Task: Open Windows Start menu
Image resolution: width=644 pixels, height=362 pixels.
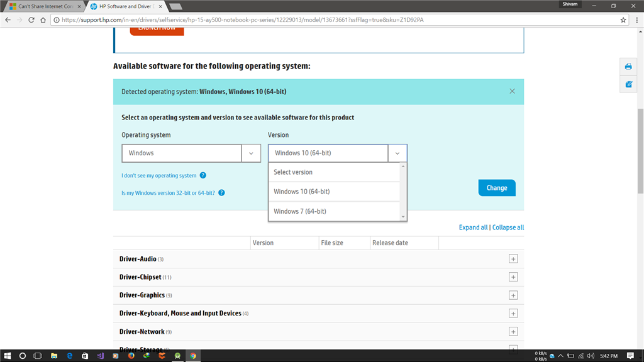Action: click(8, 356)
